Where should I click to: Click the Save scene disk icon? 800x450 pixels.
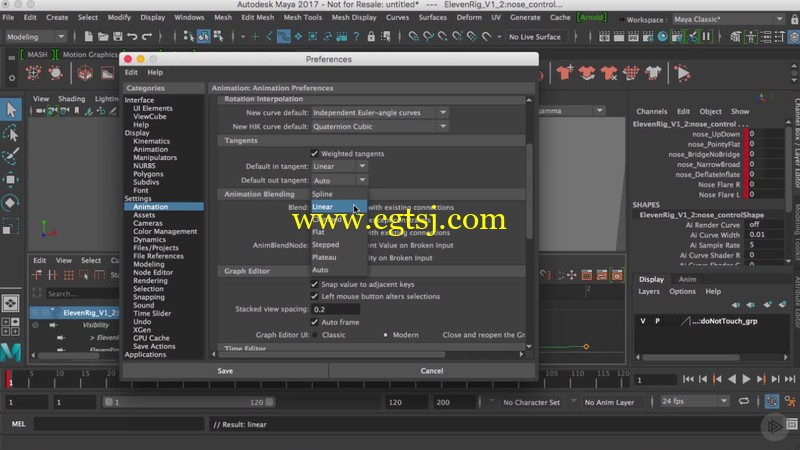118,37
